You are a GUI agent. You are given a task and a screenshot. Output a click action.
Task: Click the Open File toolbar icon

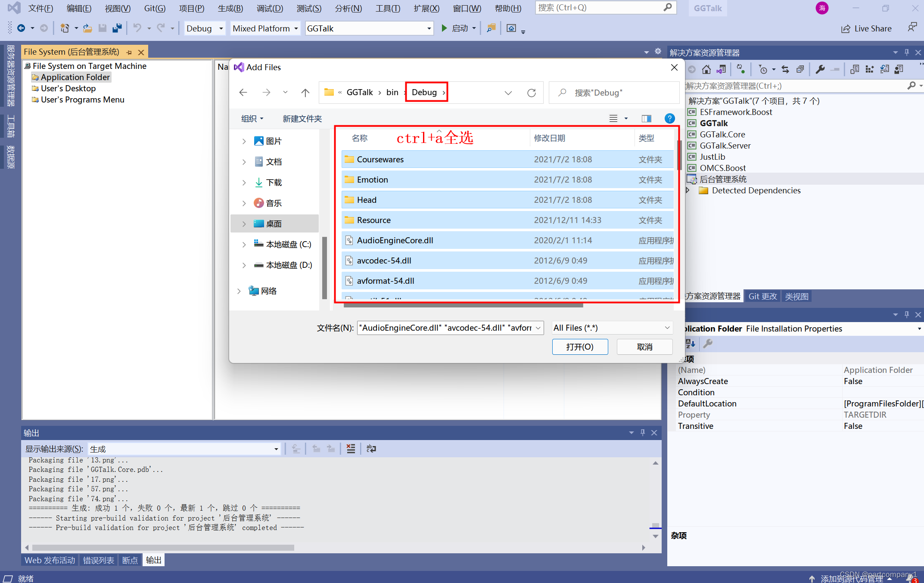87,28
